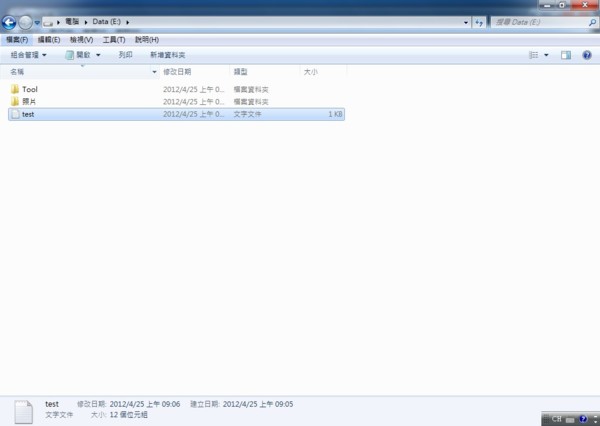Open the Tool folder
The height and width of the screenshot is (426, 600).
point(29,89)
